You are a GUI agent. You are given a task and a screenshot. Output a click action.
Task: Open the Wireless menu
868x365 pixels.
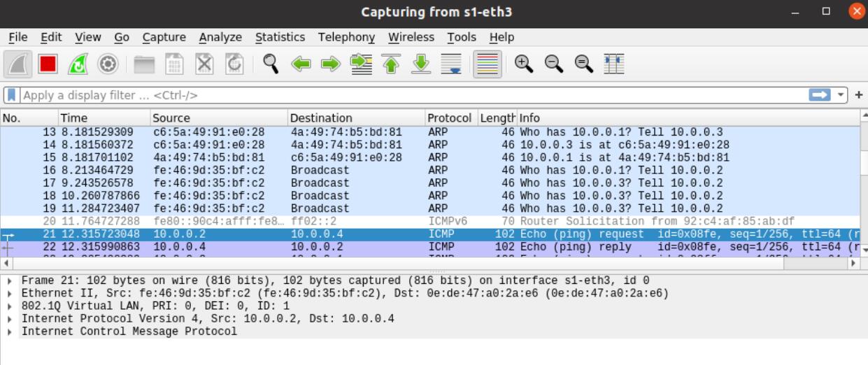(412, 37)
